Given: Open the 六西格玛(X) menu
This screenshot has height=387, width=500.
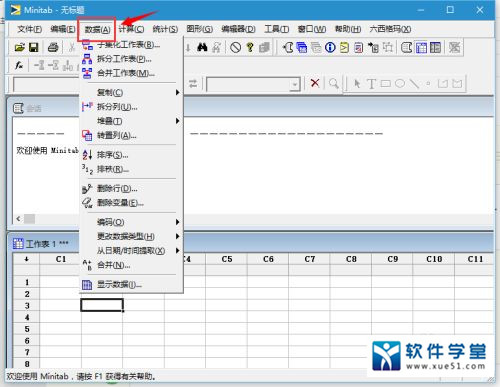Looking at the screenshot, I should tap(390, 29).
